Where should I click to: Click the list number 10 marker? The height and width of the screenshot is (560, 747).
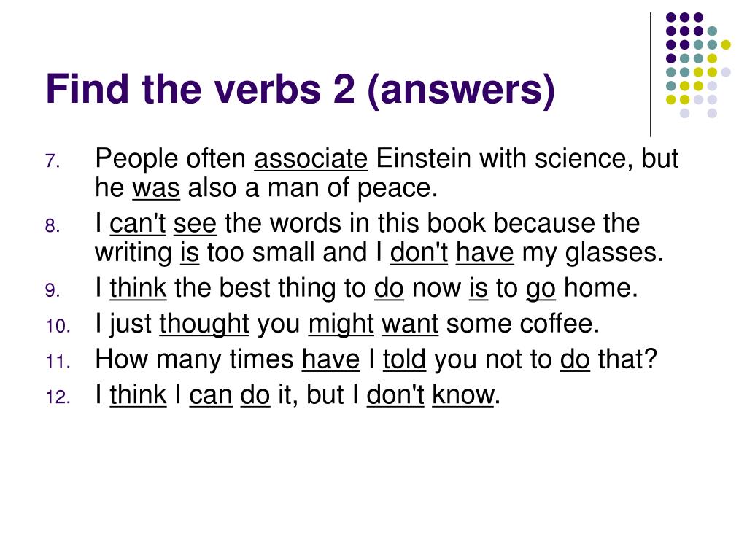(58, 327)
